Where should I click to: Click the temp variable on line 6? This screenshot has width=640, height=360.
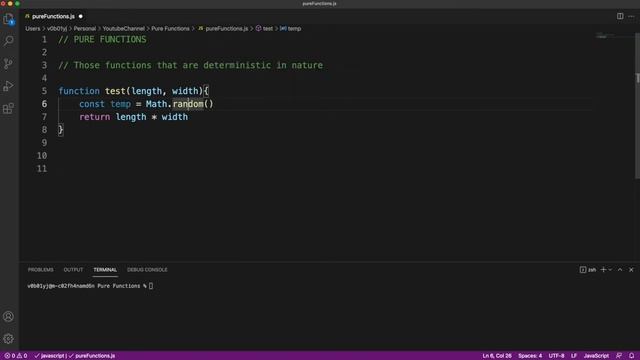pyautogui.click(x=120, y=104)
